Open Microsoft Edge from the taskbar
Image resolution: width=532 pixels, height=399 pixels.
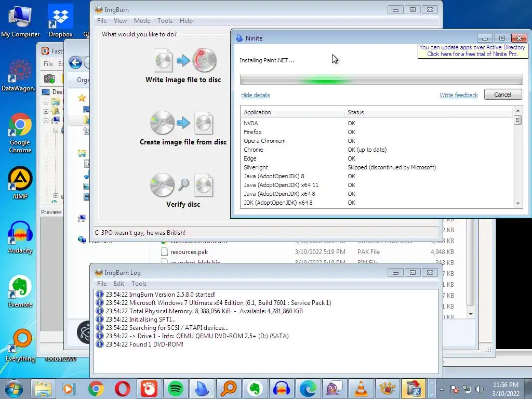308,389
